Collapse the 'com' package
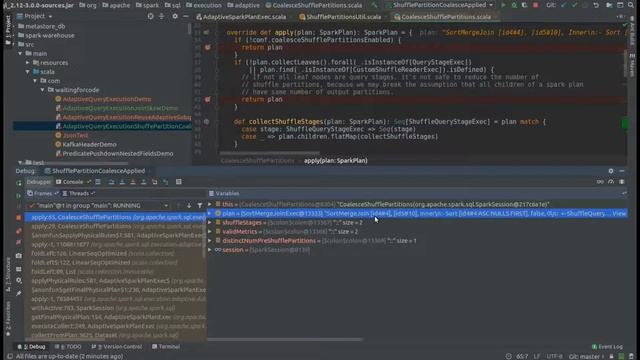 pos(35,81)
